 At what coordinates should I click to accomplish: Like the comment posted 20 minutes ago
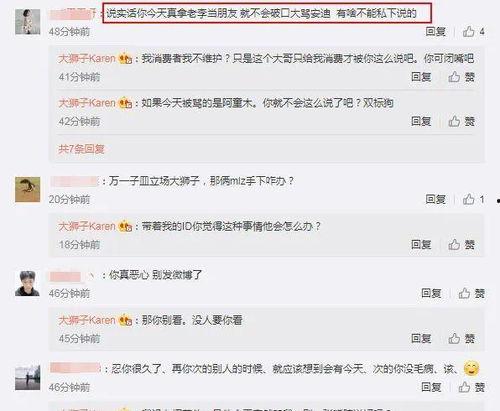tap(473, 199)
